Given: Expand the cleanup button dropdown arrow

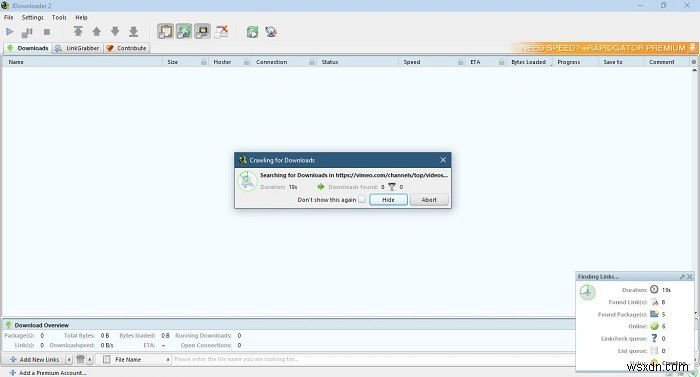Looking at the screenshot, I should tap(90, 359).
